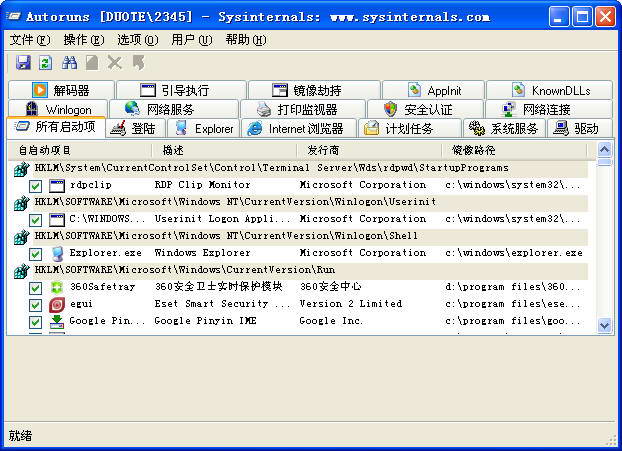
Task: Click the egui red eye icon
Action: point(57,305)
